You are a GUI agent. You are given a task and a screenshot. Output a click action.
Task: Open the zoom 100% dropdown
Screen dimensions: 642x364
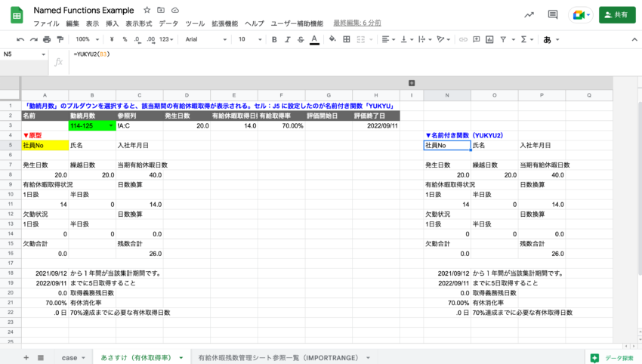point(85,39)
